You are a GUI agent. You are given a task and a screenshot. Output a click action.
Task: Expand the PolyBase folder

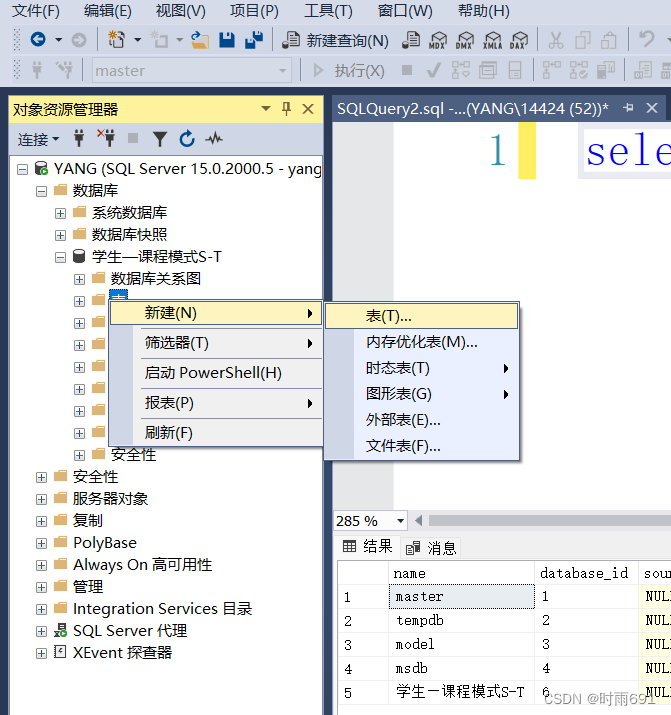pos(41,544)
